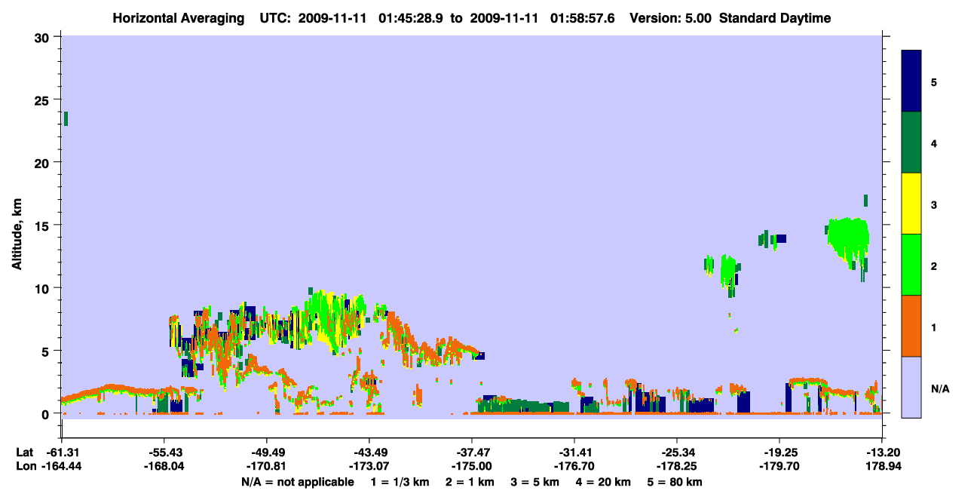Click the 'Lat' row label
This screenshot has width=980, height=503.
click(x=24, y=452)
